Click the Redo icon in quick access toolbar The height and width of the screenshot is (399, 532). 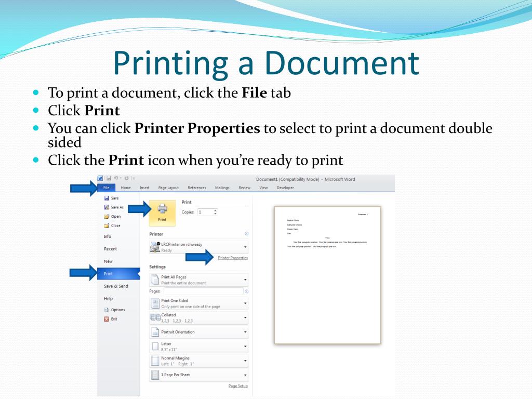pyautogui.click(x=127, y=179)
